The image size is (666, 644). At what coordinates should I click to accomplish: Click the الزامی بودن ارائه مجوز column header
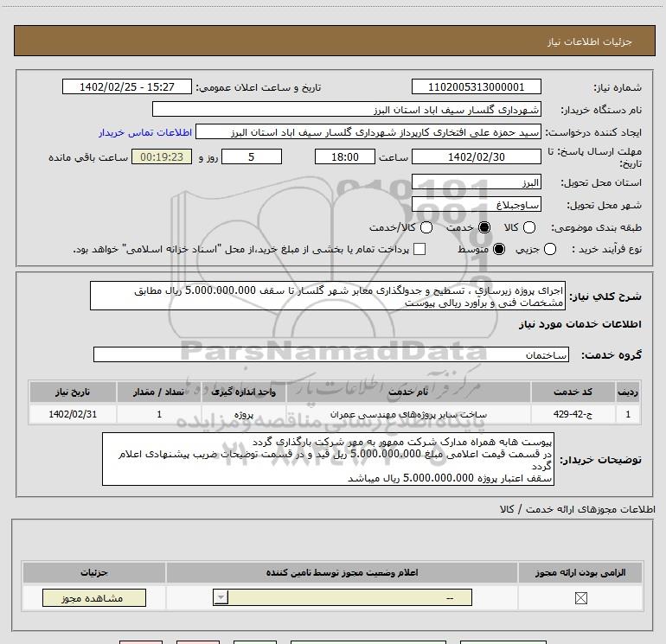[x=580, y=572]
